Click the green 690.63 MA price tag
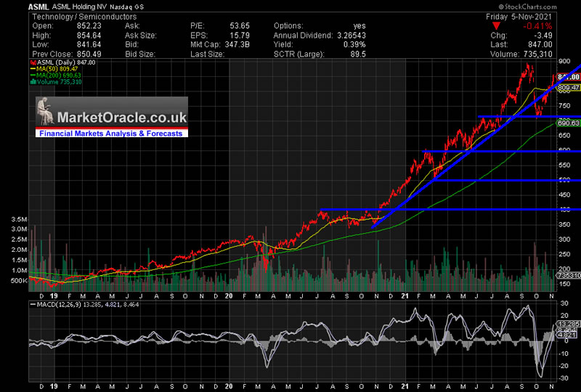This screenshot has width=581, height=392. tap(567, 123)
